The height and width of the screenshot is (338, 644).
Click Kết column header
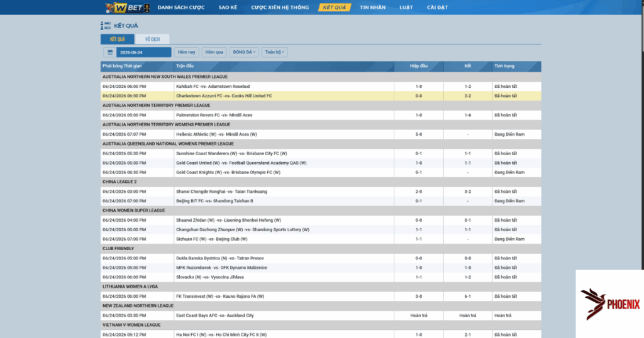pyautogui.click(x=467, y=66)
